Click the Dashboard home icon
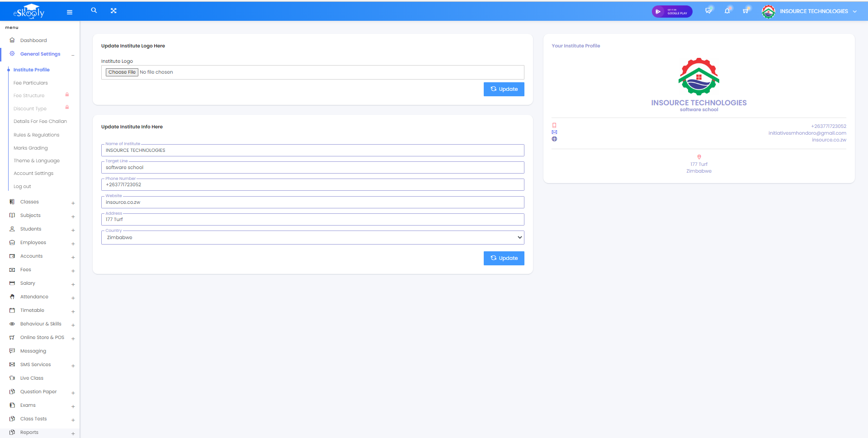 pos(12,40)
